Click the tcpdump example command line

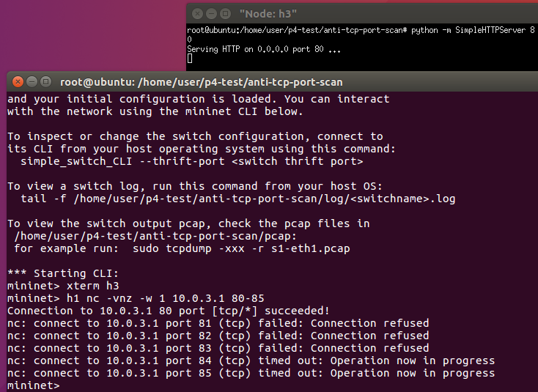(x=183, y=248)
